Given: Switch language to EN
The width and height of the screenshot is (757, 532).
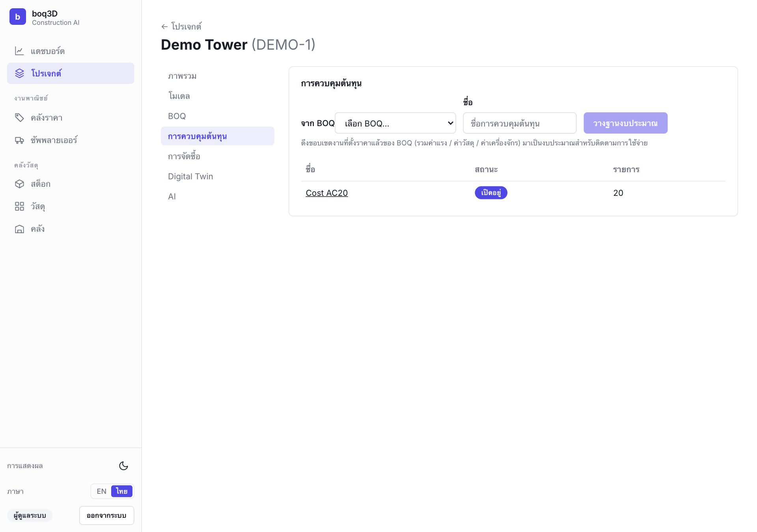Looking at the screenshot, I should (x=101, y=491).
